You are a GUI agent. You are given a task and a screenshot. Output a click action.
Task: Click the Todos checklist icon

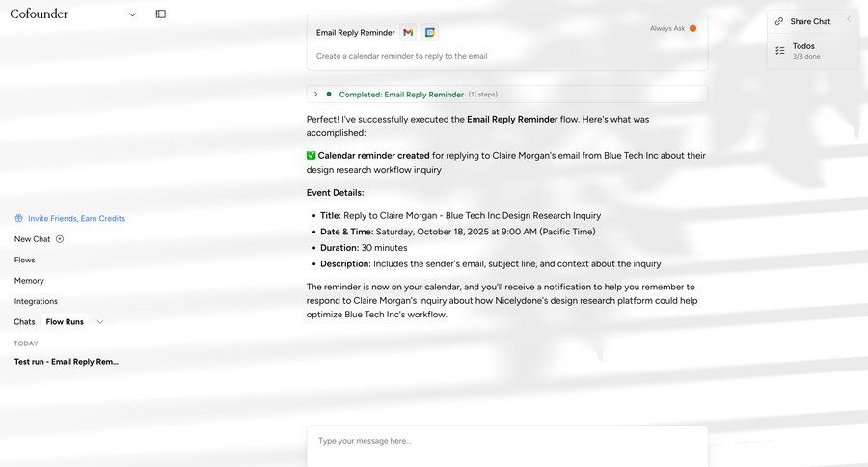(x=779, y=51)
